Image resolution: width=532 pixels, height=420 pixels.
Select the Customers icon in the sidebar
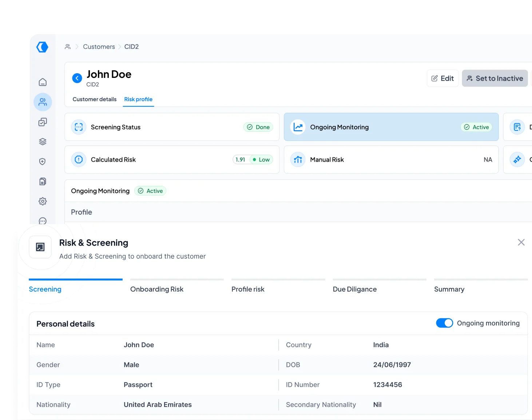point(43,102)
